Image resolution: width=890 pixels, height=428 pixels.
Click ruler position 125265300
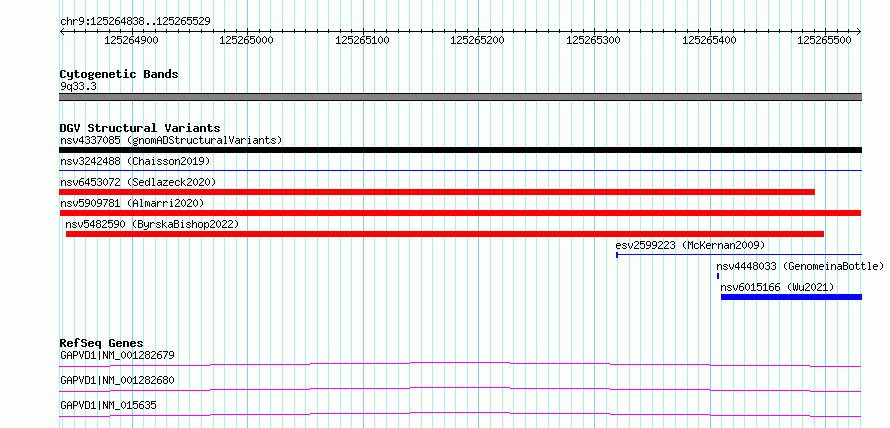594,40
